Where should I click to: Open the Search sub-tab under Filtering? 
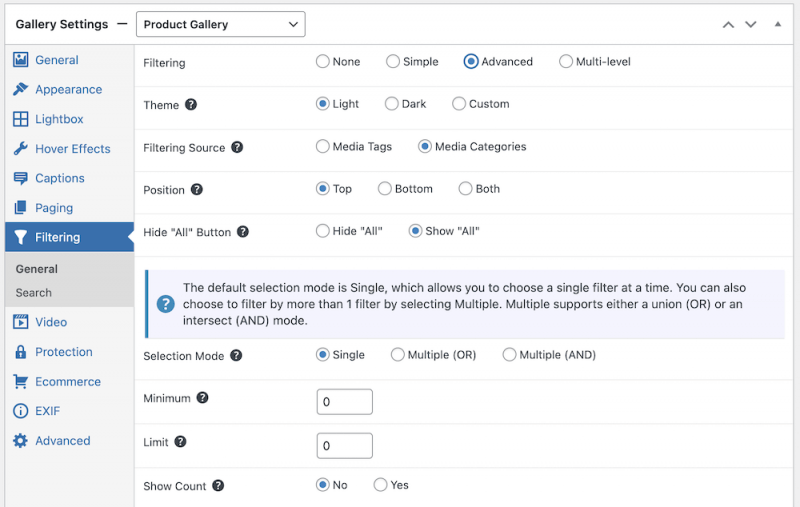click(x=34, y=293)
